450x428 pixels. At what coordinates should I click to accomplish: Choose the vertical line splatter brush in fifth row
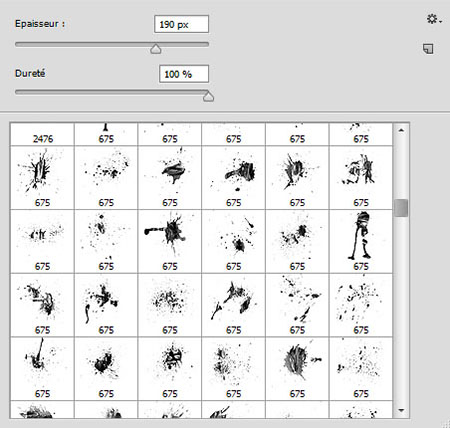[x=42, y=368]
